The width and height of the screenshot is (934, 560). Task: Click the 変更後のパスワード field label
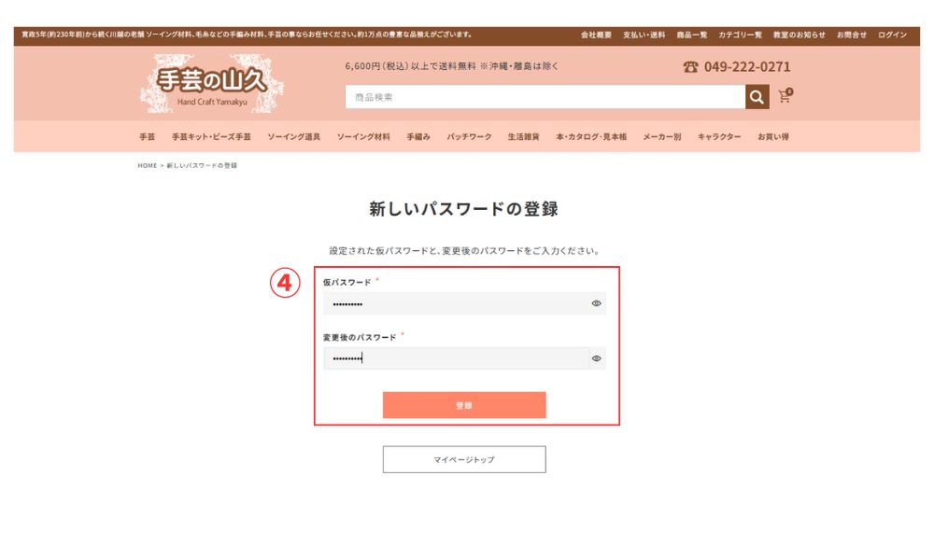360,338
